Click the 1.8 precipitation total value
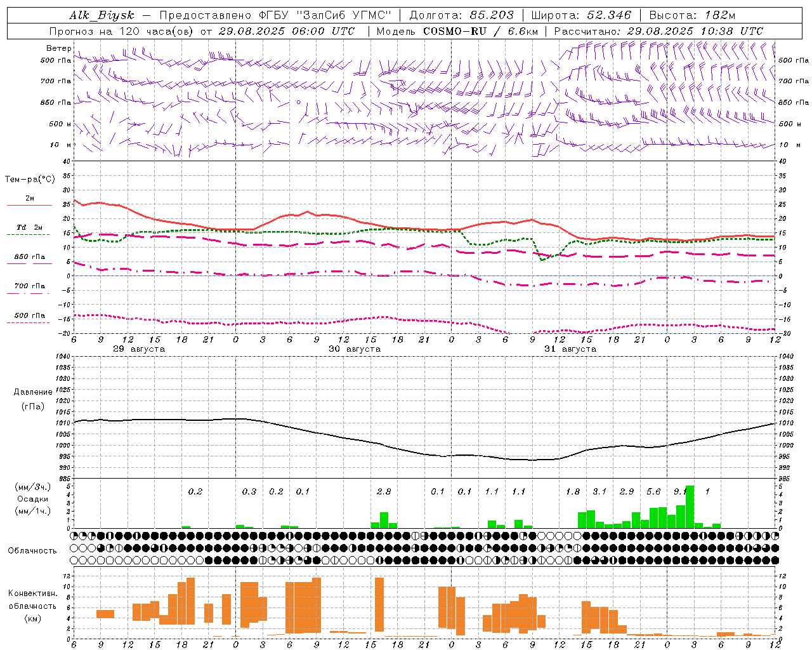The height and width of the screenshot is (650, 812). coord(573,492)
